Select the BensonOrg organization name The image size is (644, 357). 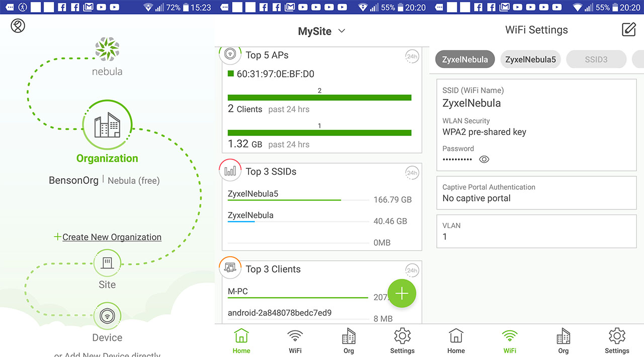(73, 180)
